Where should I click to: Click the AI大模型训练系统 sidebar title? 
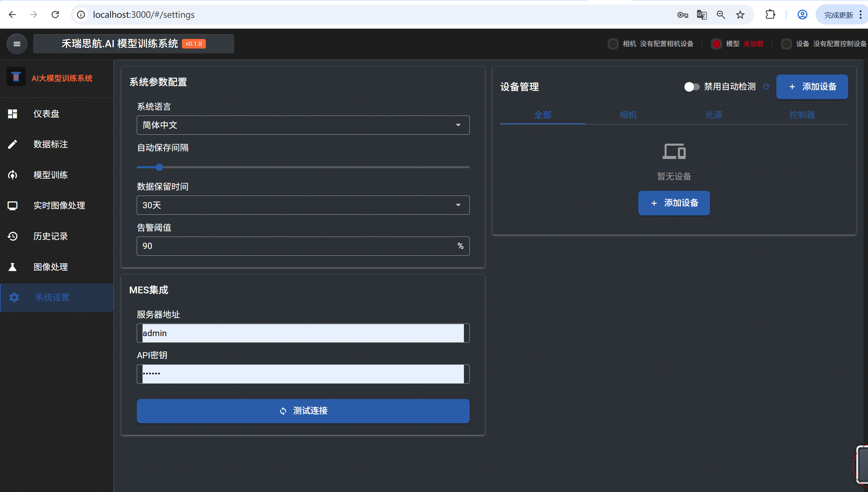point(62,78)
